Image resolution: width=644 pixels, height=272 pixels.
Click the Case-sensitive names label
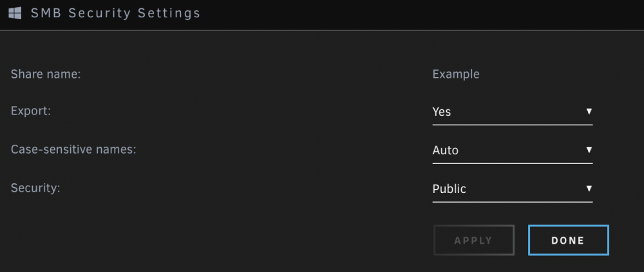coord(73,149)
